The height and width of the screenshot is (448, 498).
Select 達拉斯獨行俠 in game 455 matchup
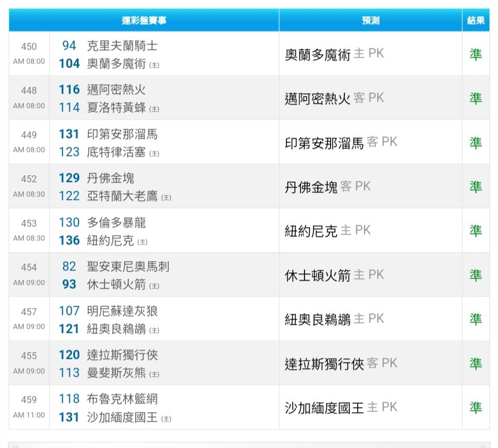click(122, 355)
